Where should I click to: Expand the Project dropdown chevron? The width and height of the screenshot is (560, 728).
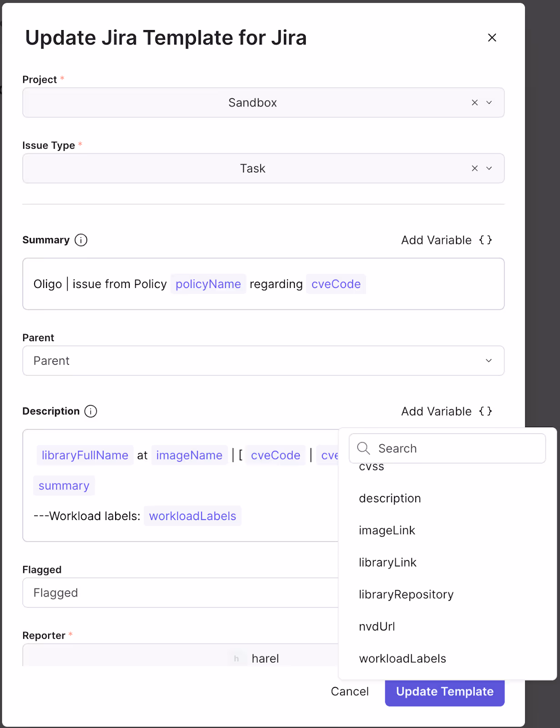point(489,103)
